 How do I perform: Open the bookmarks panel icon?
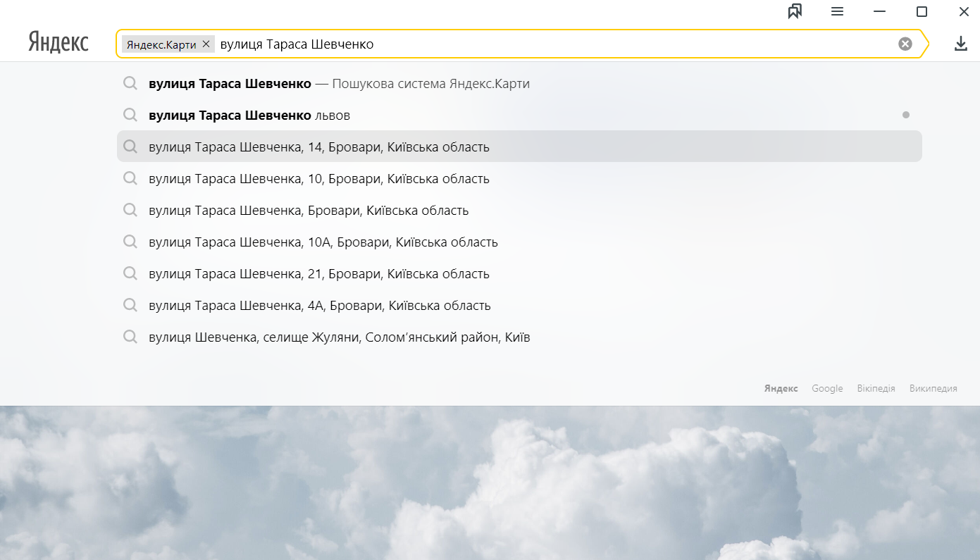[795, 11]
